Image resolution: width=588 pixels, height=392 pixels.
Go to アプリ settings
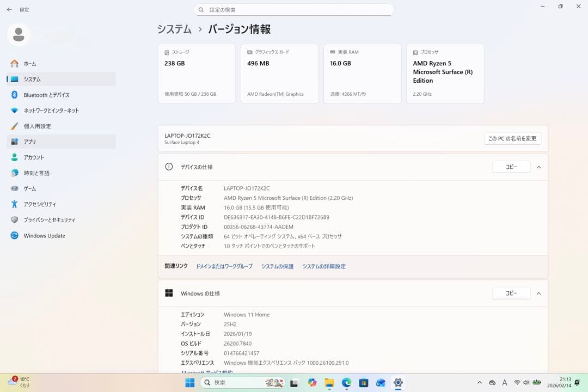coord(61,142)
